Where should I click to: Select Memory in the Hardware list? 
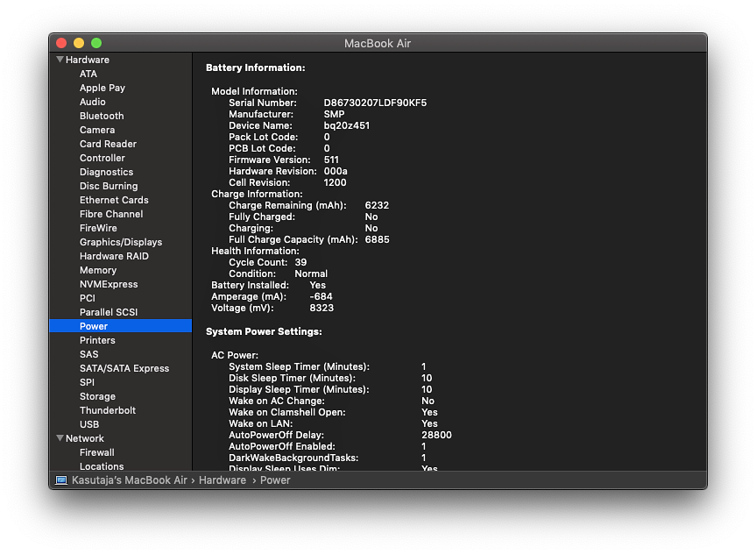pos(98,270)
